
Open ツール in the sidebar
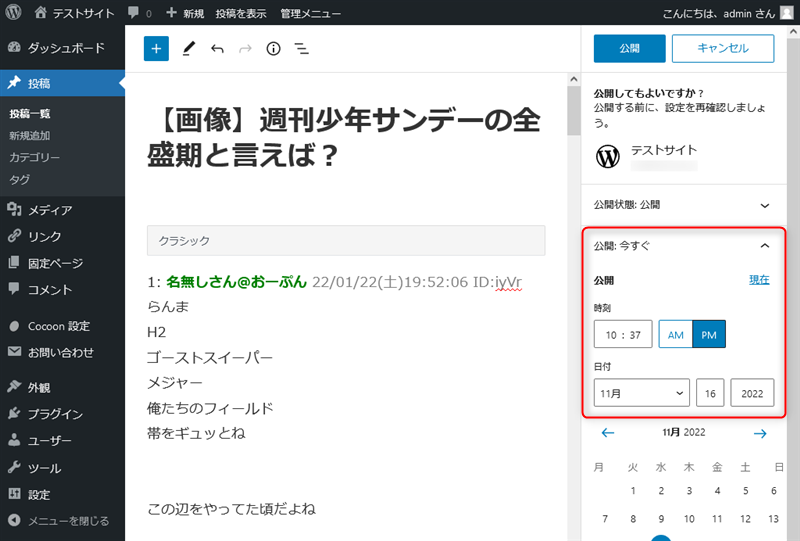pyautogui.click(x=62, y=468)
